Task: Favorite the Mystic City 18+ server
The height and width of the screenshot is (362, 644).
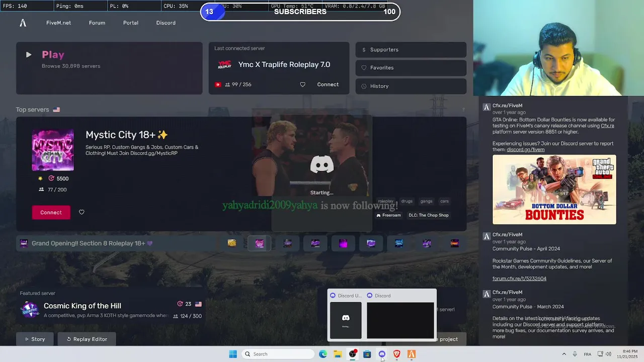Action: pos(82,212)
